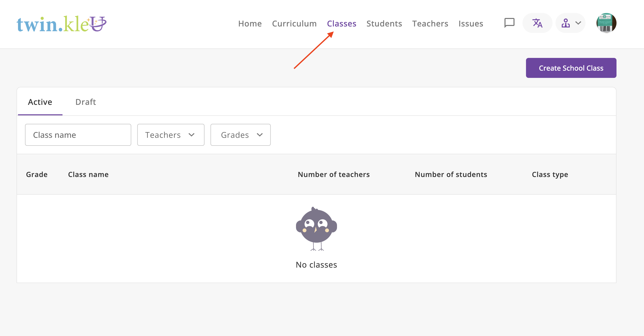Viewport: 644px width, 336px height.
Task: Navigate to the Classes section
Action: coord(341,23)
